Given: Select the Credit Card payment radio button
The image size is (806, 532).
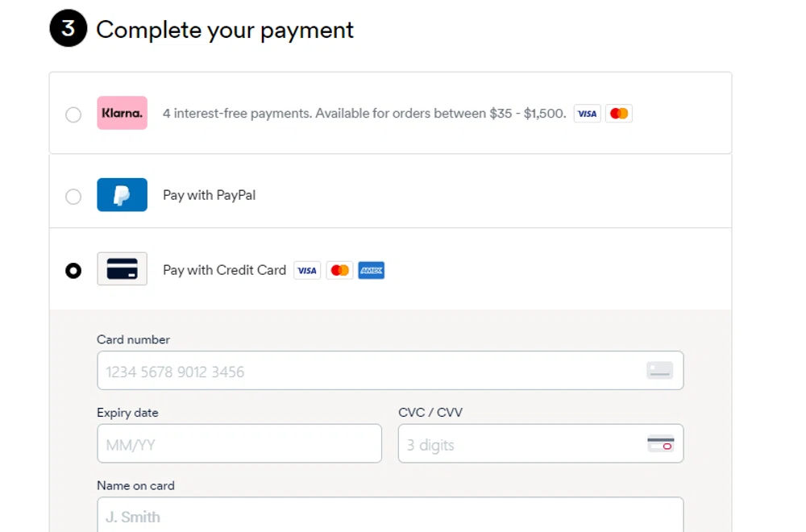Looking at the screenshot, I should pyautogui.click(x=73, y=271).
